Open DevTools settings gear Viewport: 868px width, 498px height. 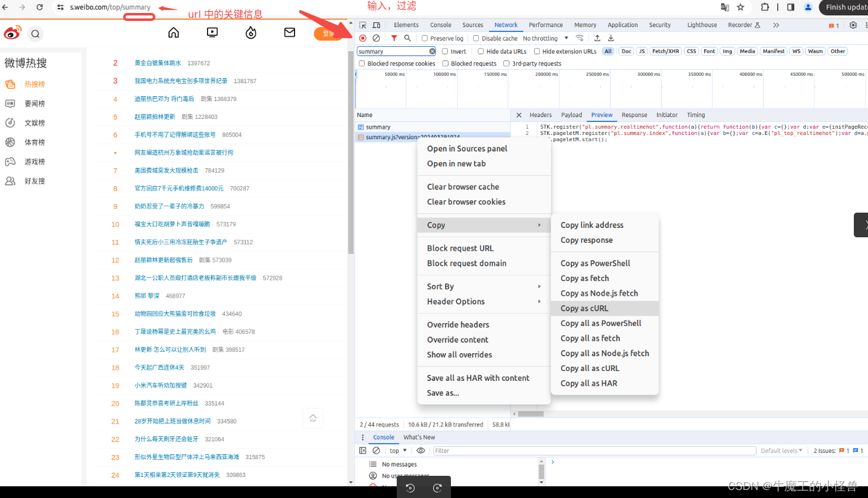pos(853,25)
